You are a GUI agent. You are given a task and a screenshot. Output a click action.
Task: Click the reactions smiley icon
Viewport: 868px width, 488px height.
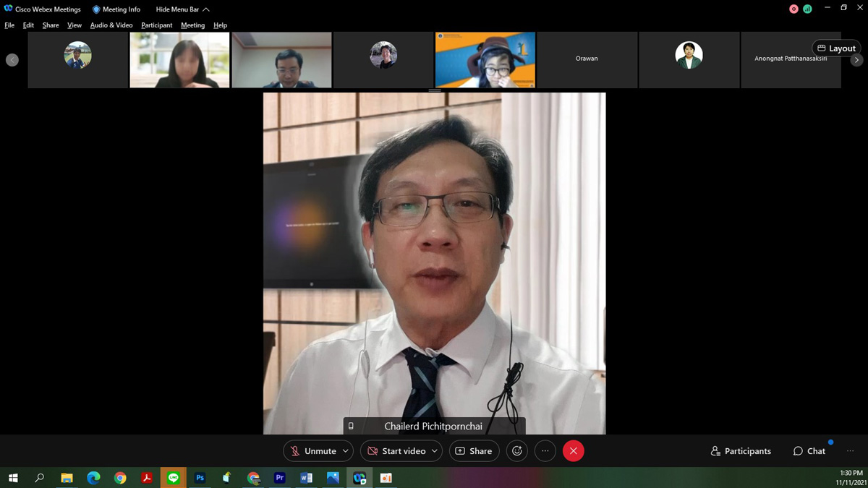pyautogui.click(x=516, y=451)
